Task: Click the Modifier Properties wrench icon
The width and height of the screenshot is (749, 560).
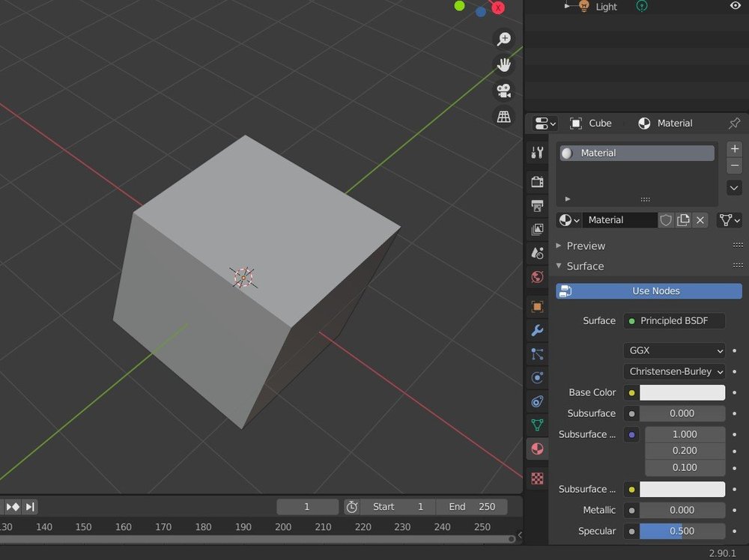Action: pos(536,330)
